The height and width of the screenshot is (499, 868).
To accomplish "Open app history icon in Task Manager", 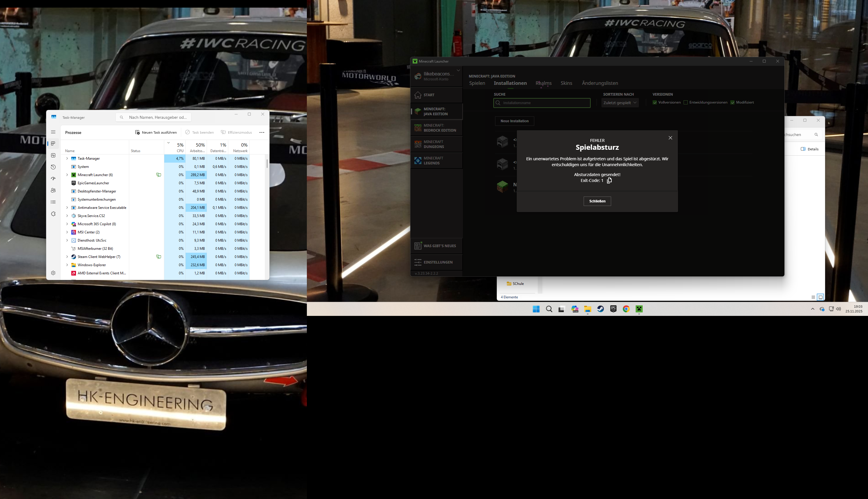I will click(x=53, y=167).
